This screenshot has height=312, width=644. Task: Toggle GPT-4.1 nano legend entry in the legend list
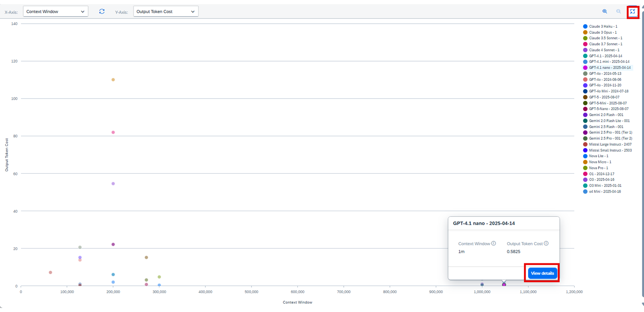(x=607, y=68)
